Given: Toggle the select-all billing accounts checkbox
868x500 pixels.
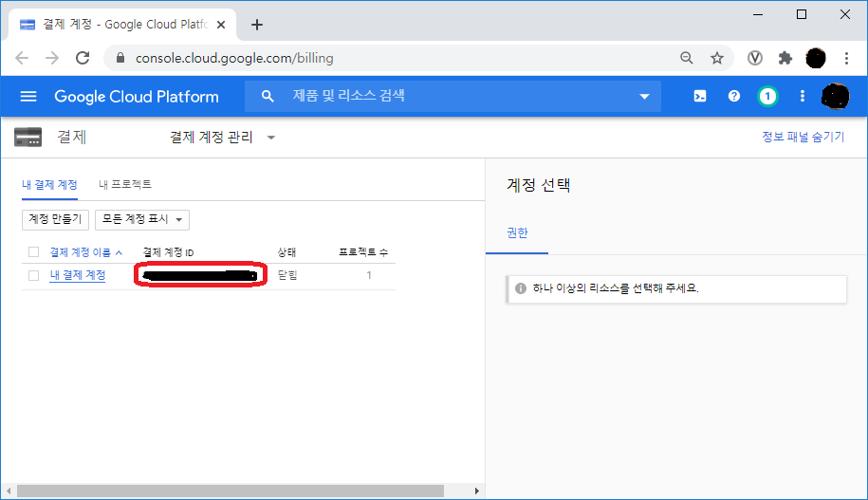Looking at the screenshot, I should coord(34,252).
